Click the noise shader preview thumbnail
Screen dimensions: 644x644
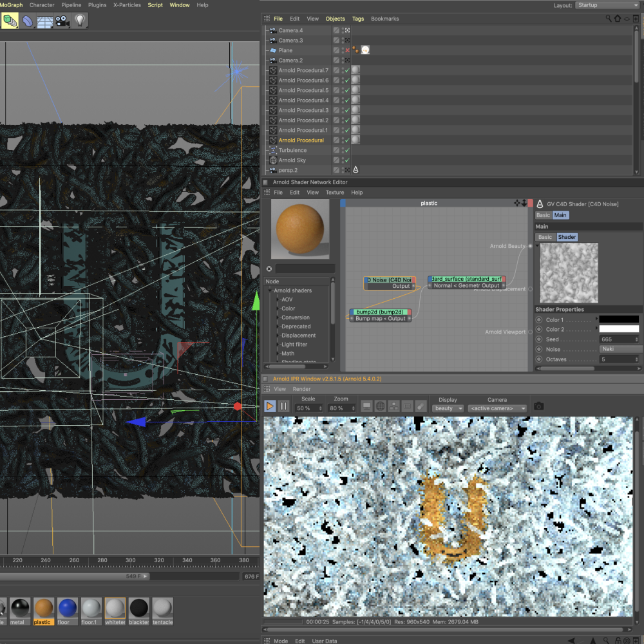point(569,272)
